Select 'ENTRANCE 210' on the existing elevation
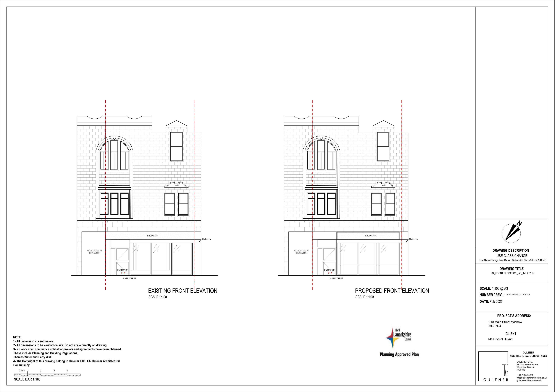Image resolution: width=555 pixels, height=392 pixels. coord(123,272)
